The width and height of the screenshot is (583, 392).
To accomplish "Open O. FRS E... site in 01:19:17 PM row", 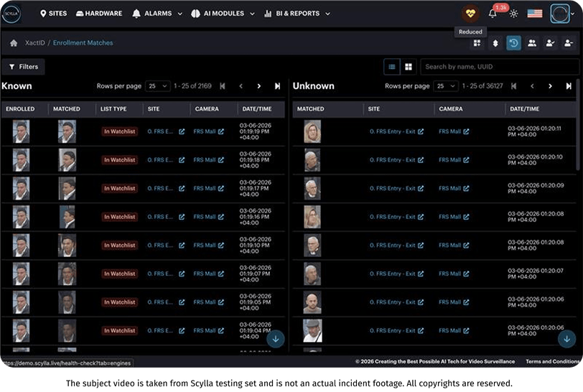I will tap(160, 189).
